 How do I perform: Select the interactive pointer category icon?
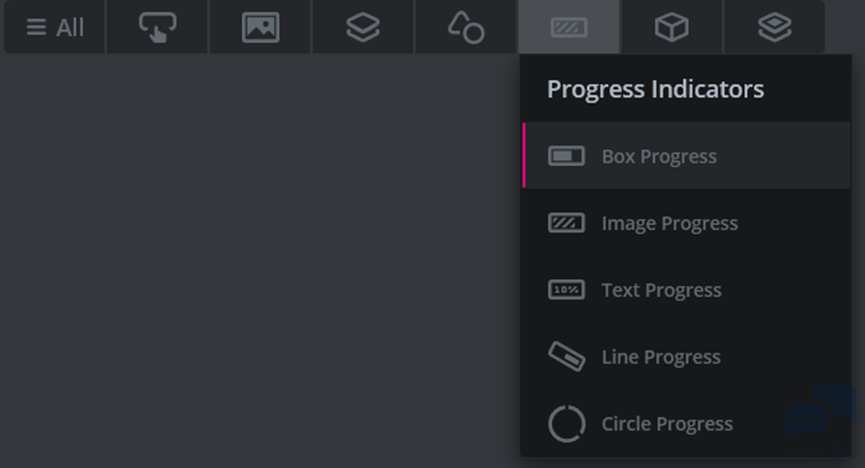157,27
